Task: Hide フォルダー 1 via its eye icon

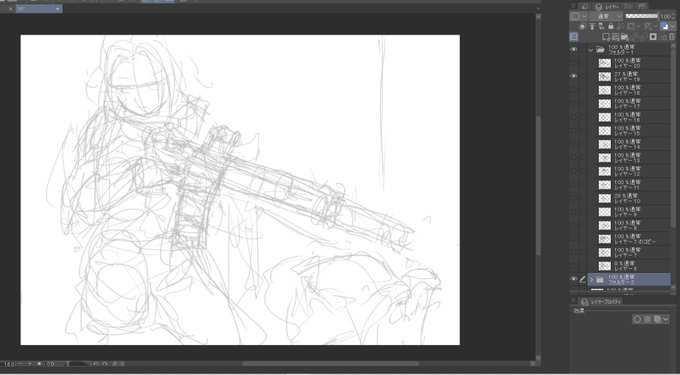Action: [573, 50]
